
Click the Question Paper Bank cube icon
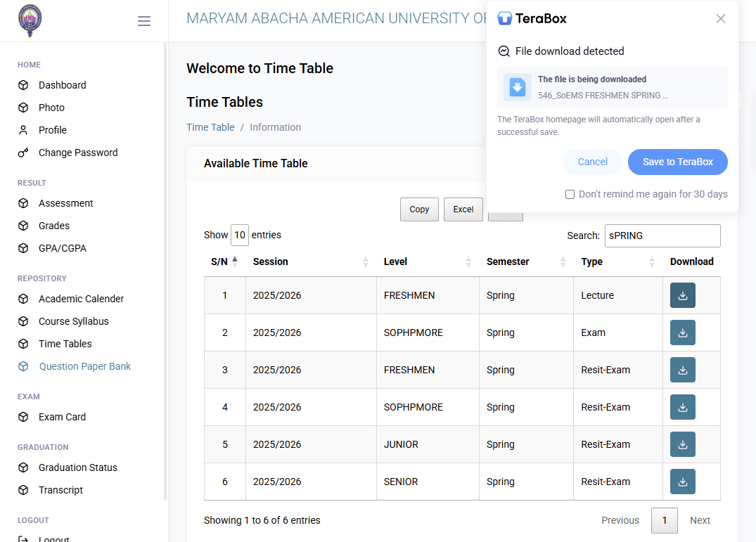pyautogui.click(x=23, y=366)
